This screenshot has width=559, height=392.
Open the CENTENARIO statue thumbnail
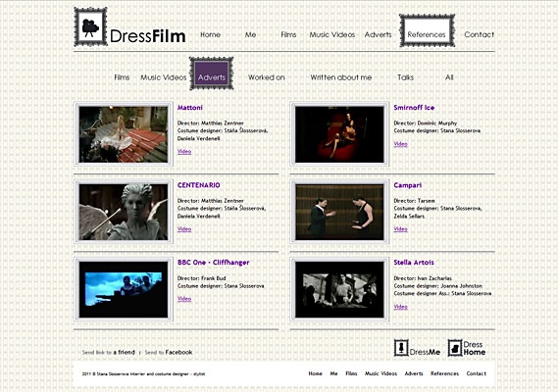(x=124, y=212)
